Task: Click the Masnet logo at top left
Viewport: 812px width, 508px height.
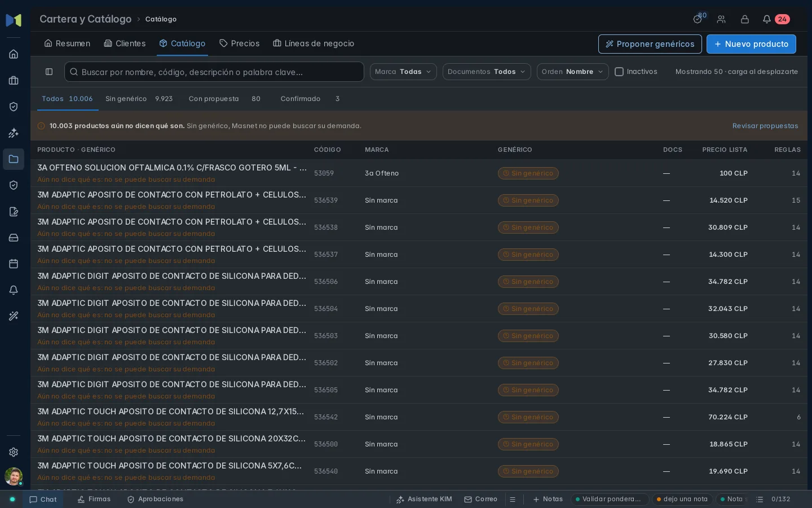Action: [x=14, y=20]
